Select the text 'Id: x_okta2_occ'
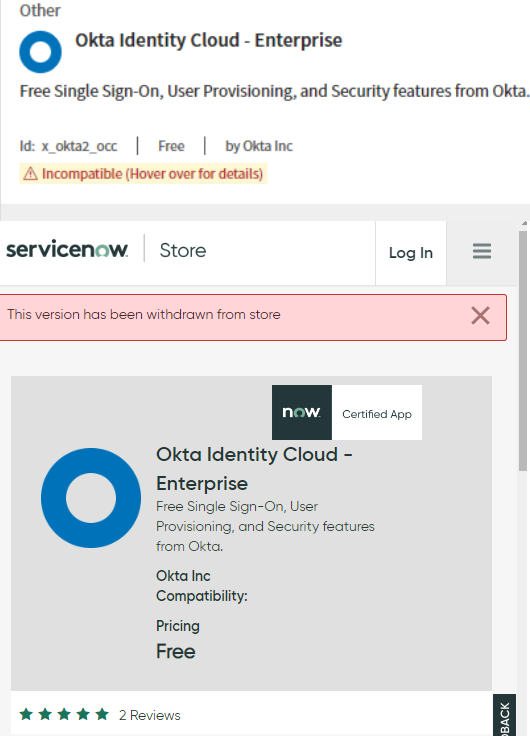The height and width of the screenshot is (736, 530). click(x=69, y=146)
